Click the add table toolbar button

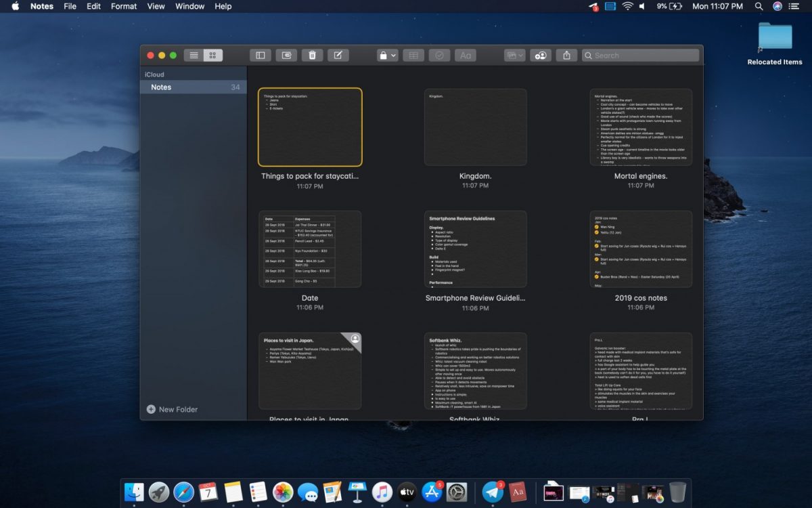pos(413,56)
